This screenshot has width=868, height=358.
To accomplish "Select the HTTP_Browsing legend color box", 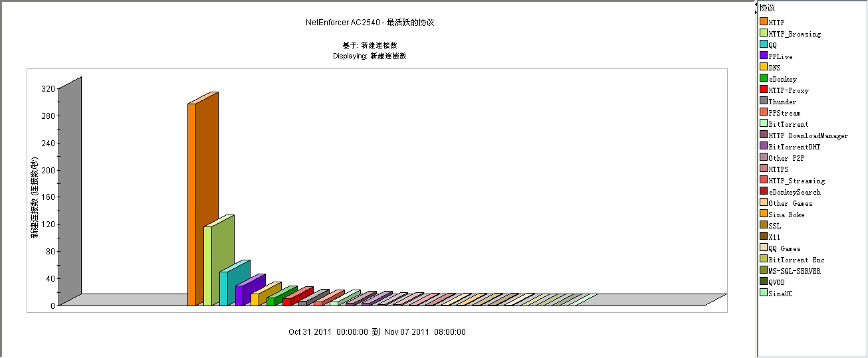I will tap(764, 34).
